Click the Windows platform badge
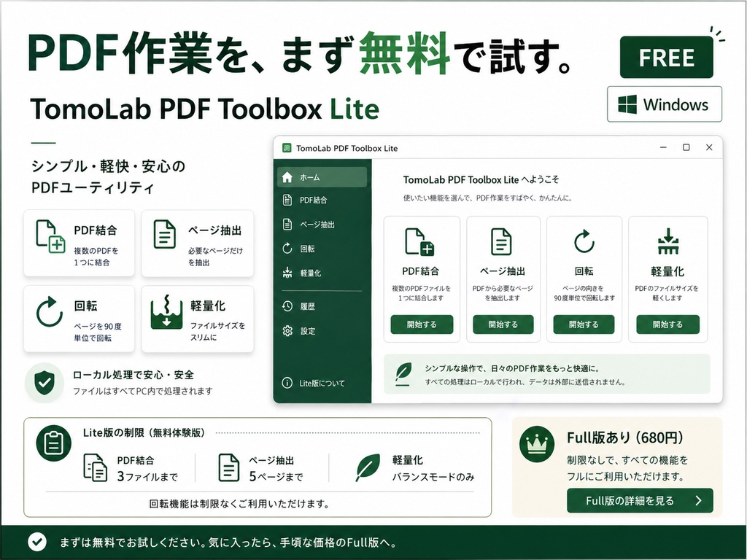The image size is (747, 560). click(x=665, y=104)
